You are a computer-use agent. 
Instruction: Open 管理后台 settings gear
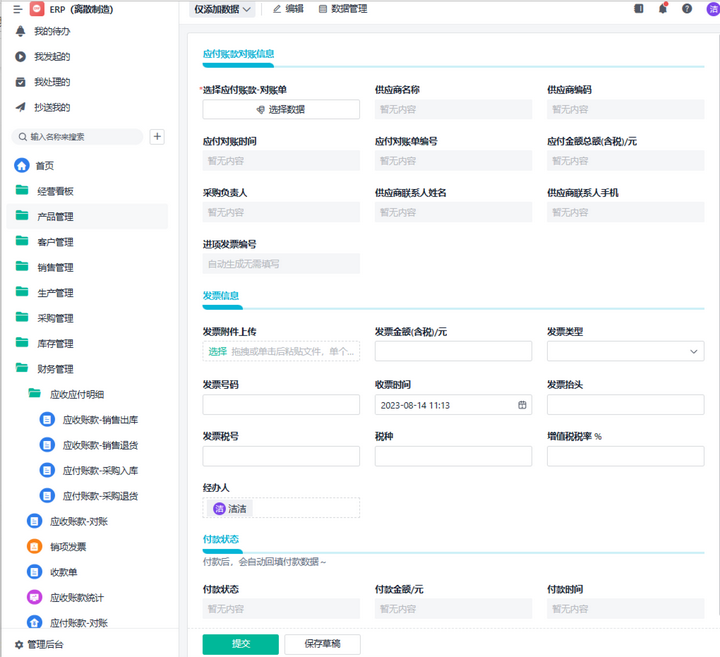pos(19,645)
